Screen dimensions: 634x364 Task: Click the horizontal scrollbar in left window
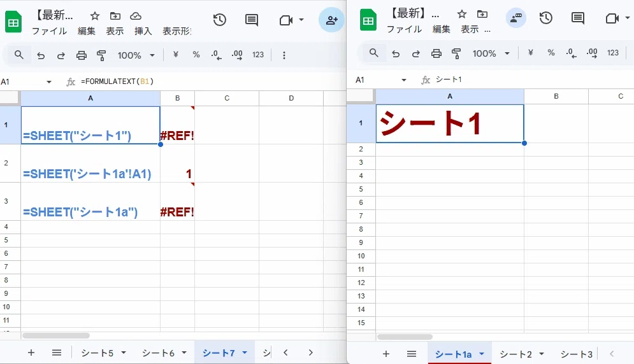[x=56, y=336]
